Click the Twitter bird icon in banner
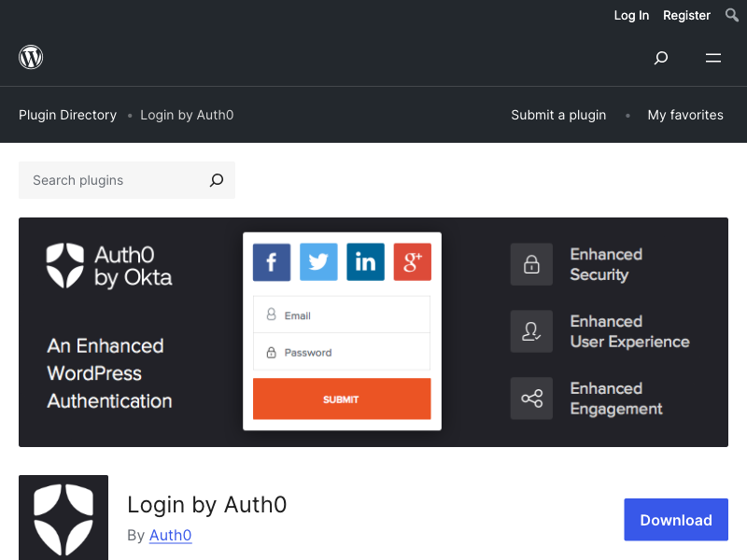This screenshot has height=560, width=747. point(318,262)
